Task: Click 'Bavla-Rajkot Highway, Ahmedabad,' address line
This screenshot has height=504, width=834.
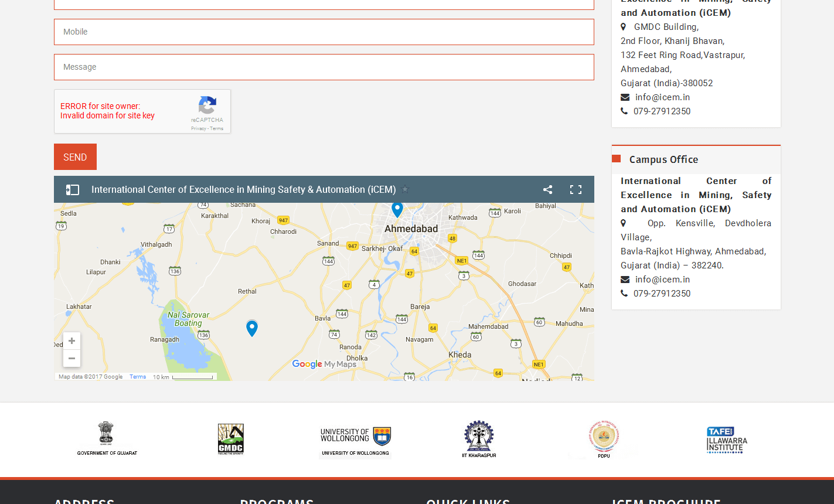Action: [x=693, y=251]
